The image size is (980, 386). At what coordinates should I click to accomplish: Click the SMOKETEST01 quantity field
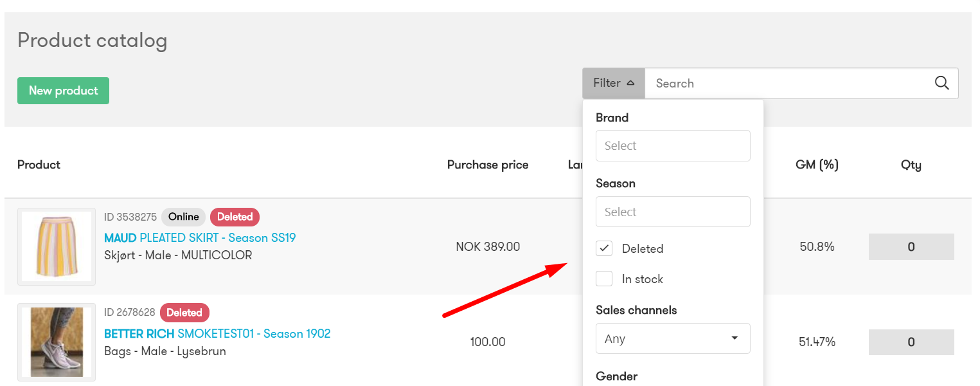(911, 342)
